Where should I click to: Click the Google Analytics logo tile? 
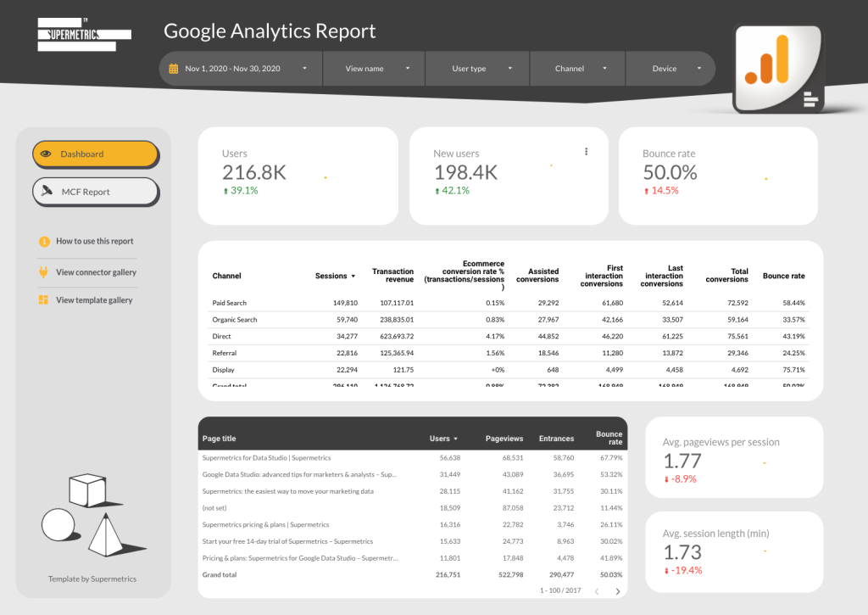pos(778,68)
